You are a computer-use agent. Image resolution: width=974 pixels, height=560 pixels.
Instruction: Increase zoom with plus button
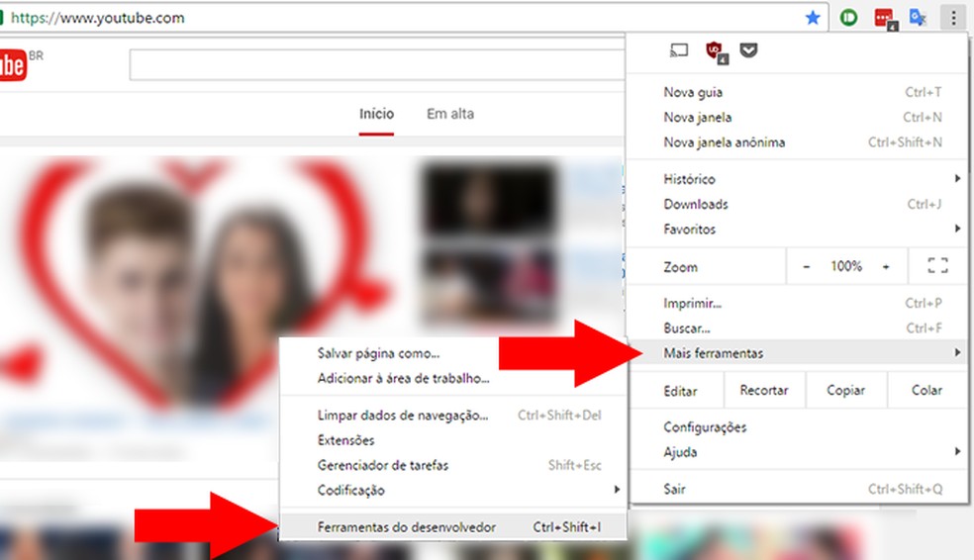[886, 266]
